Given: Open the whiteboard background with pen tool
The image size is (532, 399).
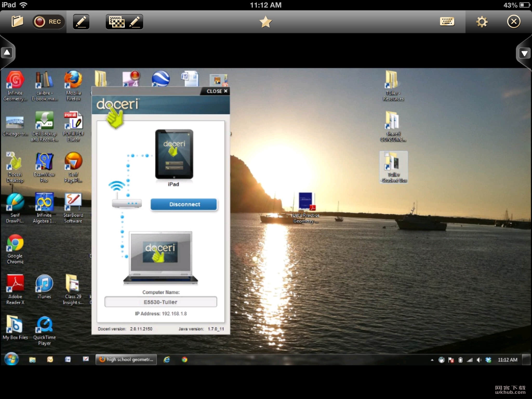Looking at the screenshot, I should click(124, 22).
